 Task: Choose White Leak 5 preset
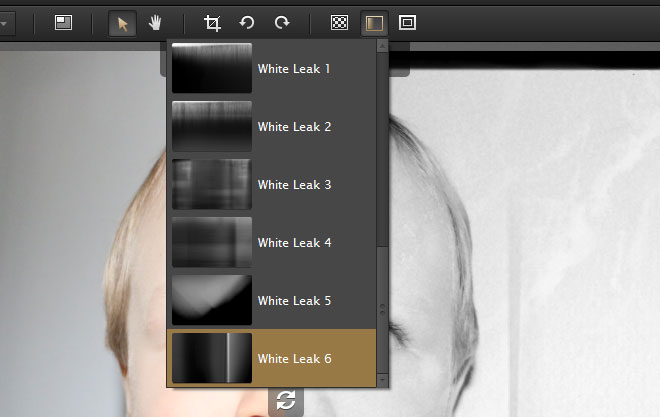tap(271, 300)
